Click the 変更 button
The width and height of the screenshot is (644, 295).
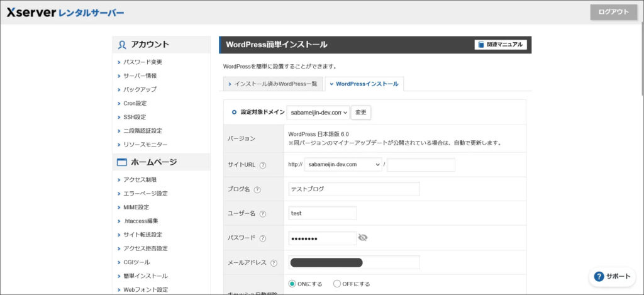[361, 112]
